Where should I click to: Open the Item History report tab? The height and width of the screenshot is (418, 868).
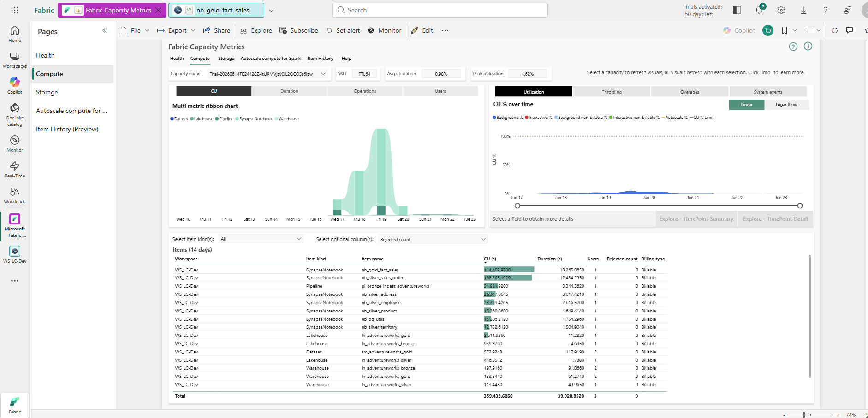pyautogui.click(x=320, y=59)
